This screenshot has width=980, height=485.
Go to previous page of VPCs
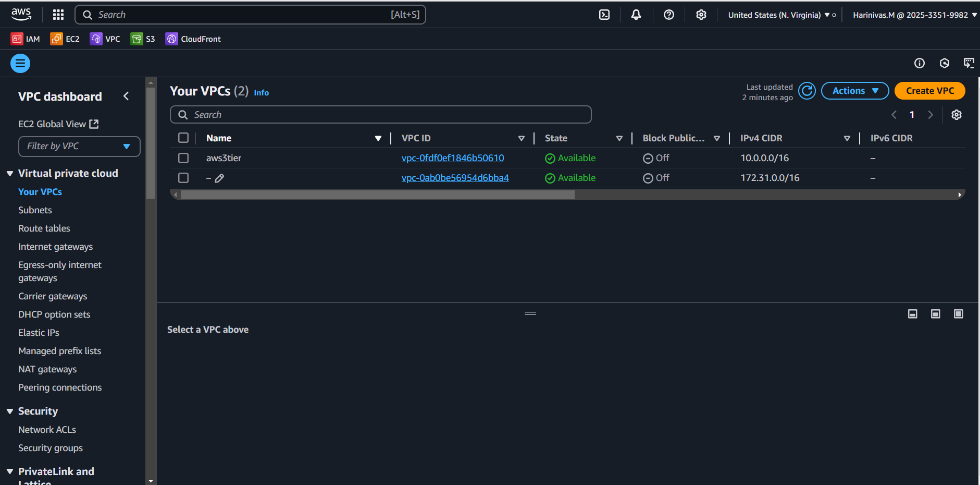click(894, 115)
